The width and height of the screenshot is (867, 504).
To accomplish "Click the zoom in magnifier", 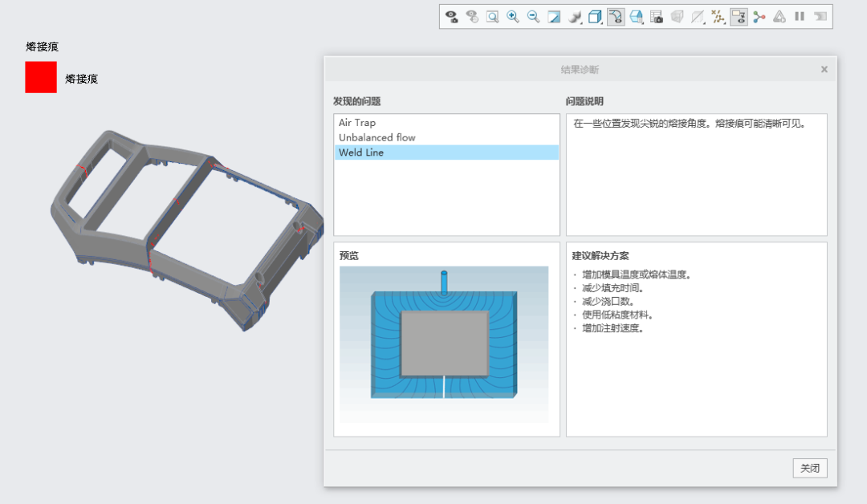I will point(512,17).
